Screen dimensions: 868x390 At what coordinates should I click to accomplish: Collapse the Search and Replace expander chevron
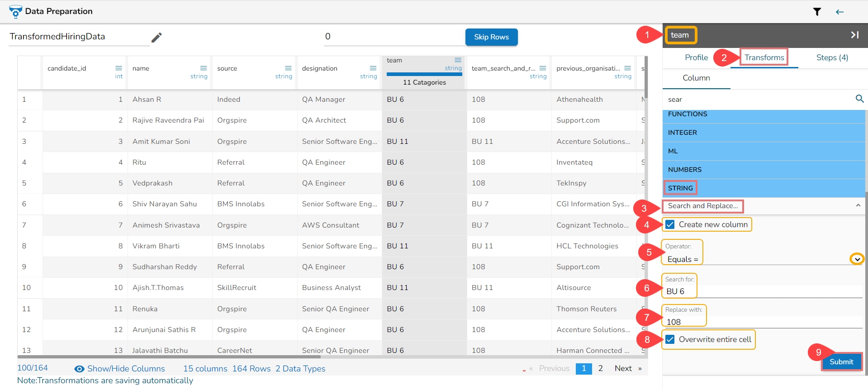click(x=858, y=206)
